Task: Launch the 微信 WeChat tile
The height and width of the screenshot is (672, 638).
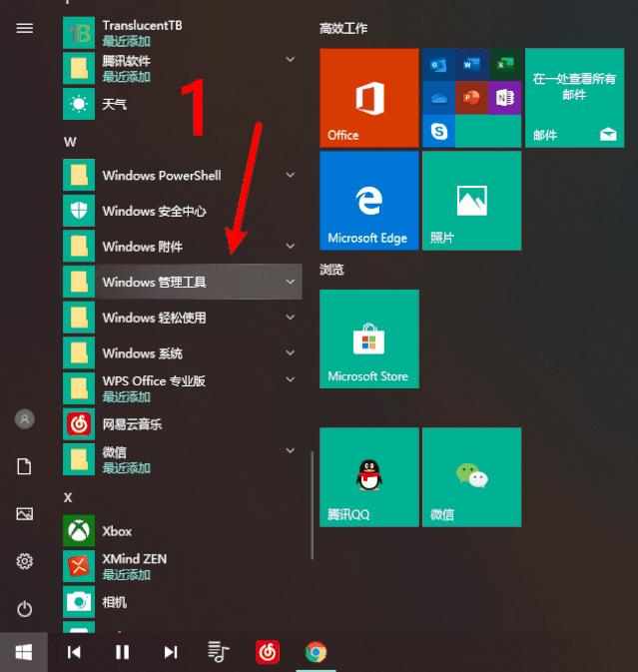Action: point(471,477)
